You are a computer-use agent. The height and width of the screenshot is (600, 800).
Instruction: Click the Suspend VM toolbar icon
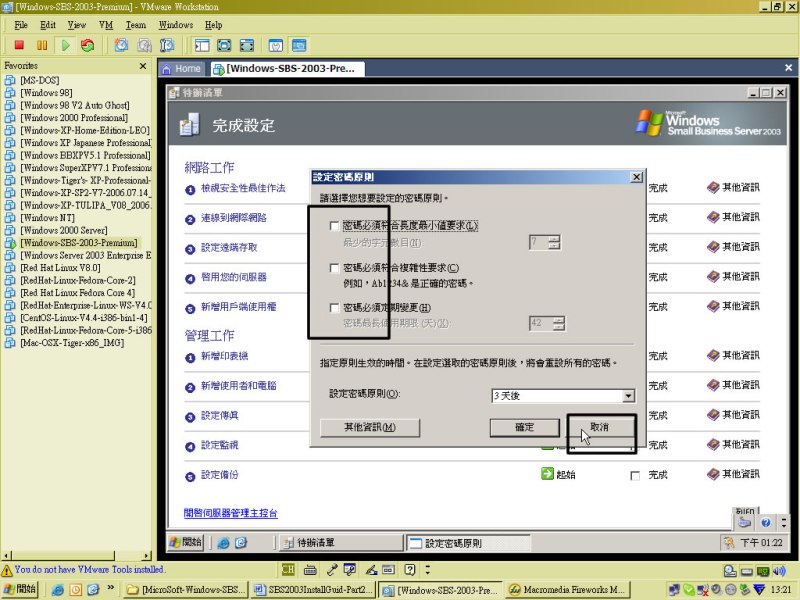point(42,45)
